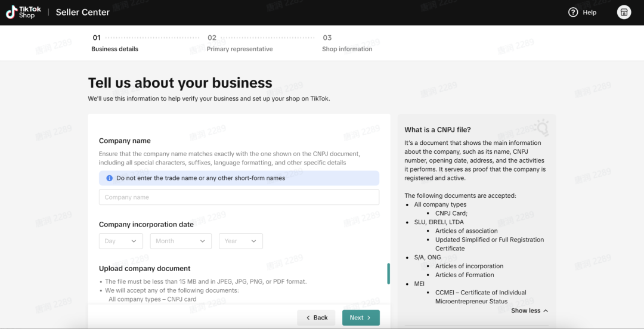
Task: Click the Next button
Action: [x=361, y=318]
